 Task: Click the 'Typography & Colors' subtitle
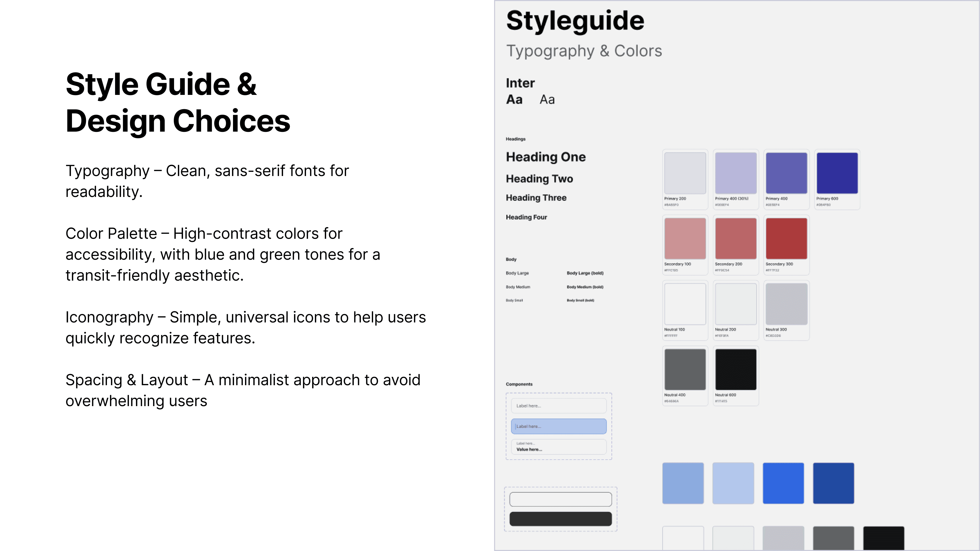click(584, 51)
